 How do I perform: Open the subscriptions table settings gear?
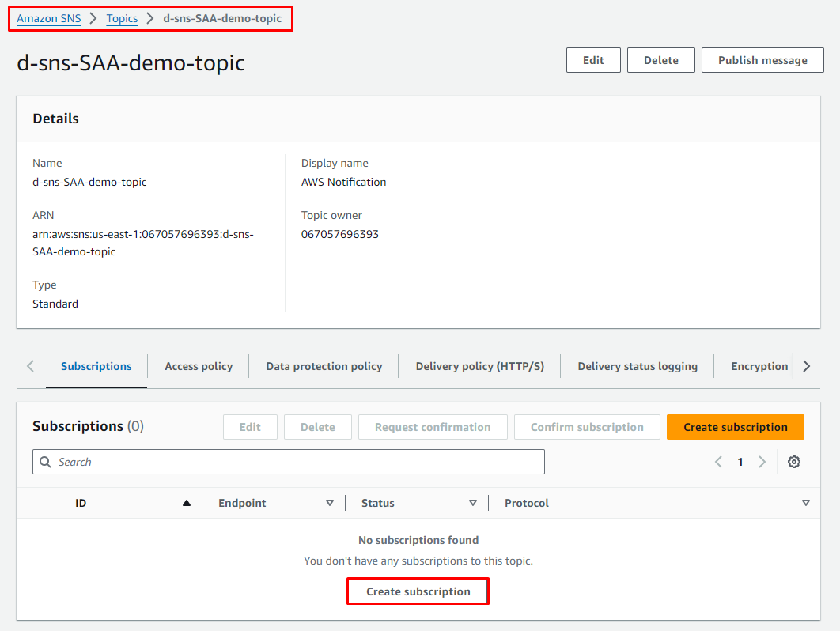(793, 462)
